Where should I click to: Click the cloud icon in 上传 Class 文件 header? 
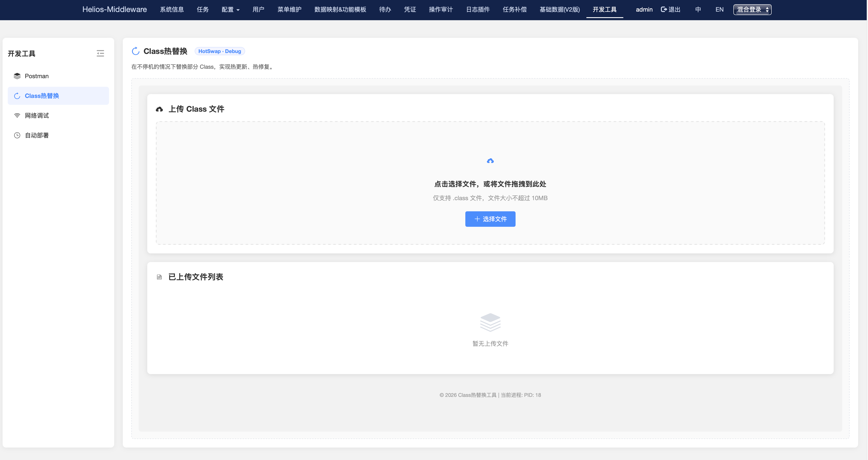(x=159, y=109)
